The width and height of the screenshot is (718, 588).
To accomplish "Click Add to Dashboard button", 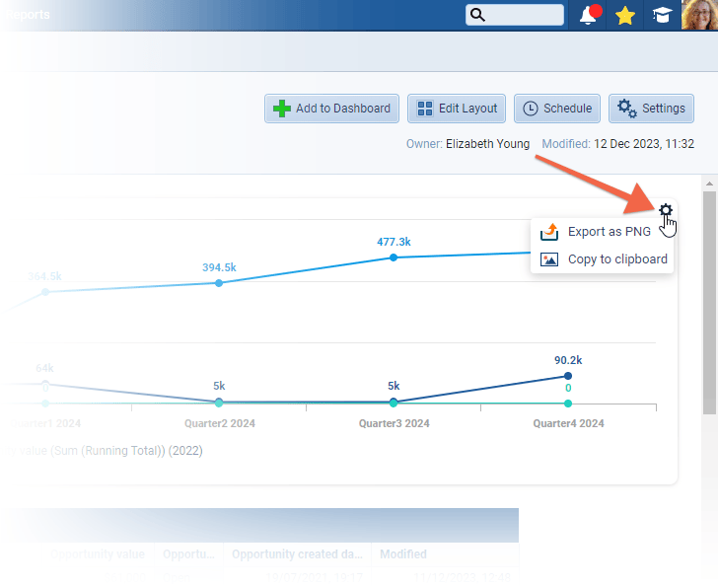I will (331, 109).
